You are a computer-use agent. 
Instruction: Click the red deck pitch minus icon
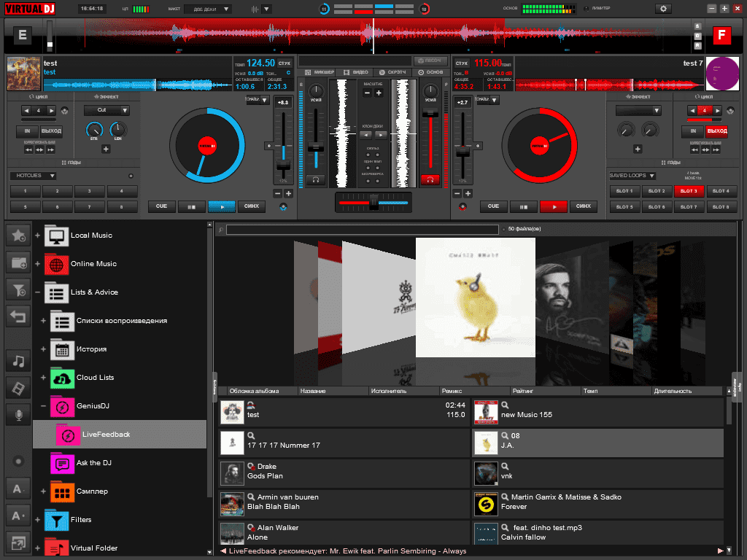(x=457, y=193)
